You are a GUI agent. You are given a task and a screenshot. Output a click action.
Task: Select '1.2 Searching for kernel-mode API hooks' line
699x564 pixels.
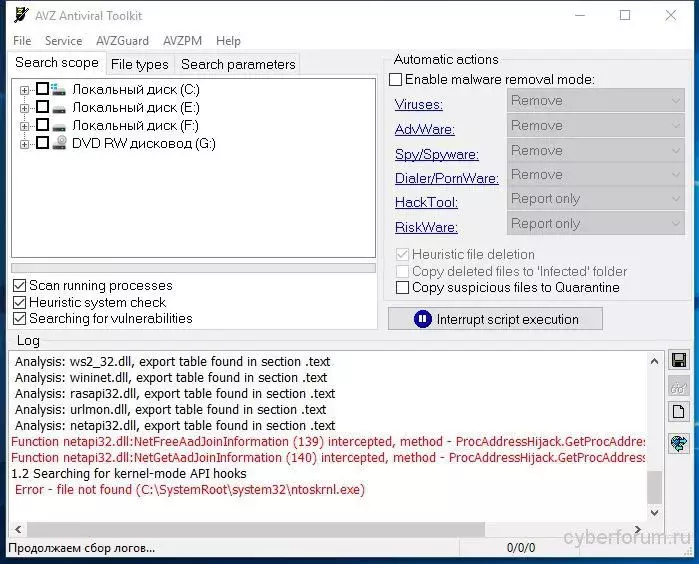point(129,473)
